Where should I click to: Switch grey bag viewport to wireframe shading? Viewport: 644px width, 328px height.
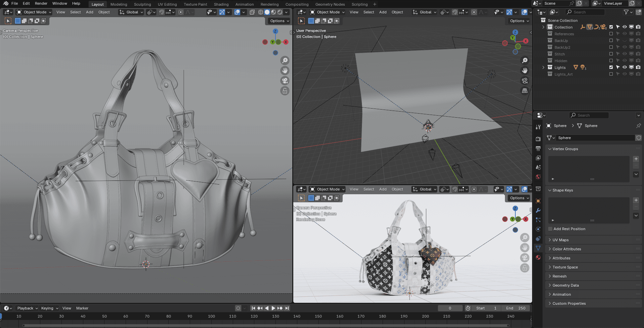(261, 12)
